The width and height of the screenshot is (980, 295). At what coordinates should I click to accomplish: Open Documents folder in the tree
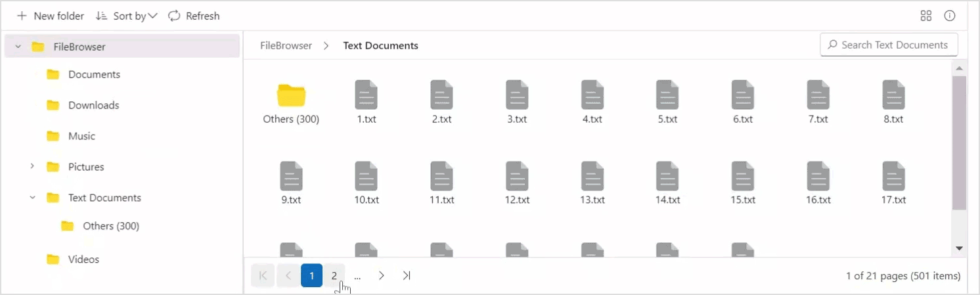tap(94, 74)
